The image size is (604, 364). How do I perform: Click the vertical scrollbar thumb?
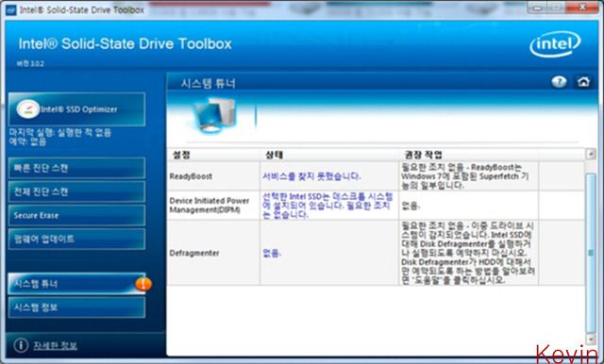click(x=591, y=253)
